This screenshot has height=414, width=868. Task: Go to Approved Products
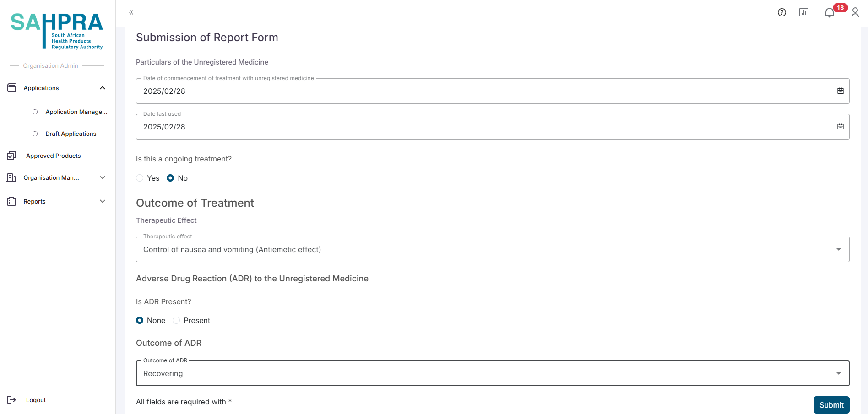tap(53, 156)
